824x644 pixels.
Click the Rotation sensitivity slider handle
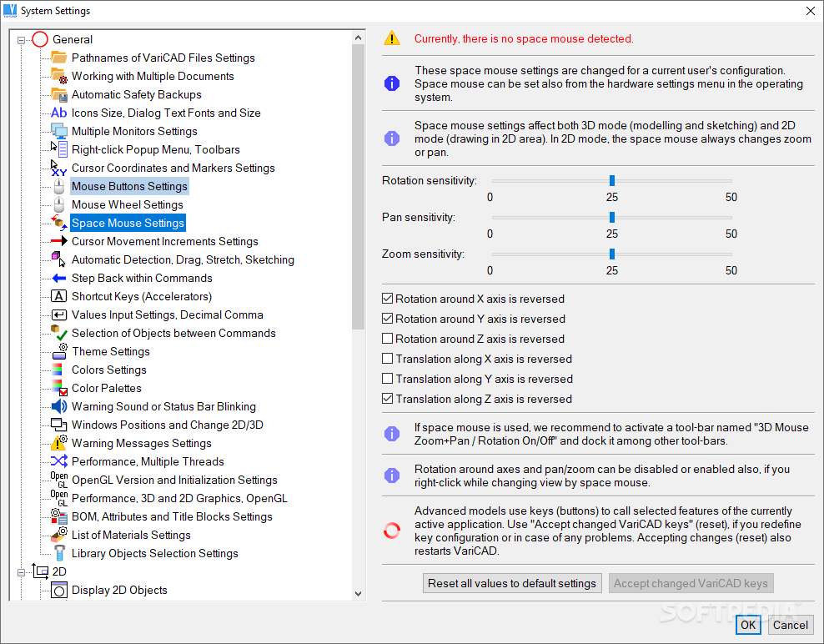point(611,180)
